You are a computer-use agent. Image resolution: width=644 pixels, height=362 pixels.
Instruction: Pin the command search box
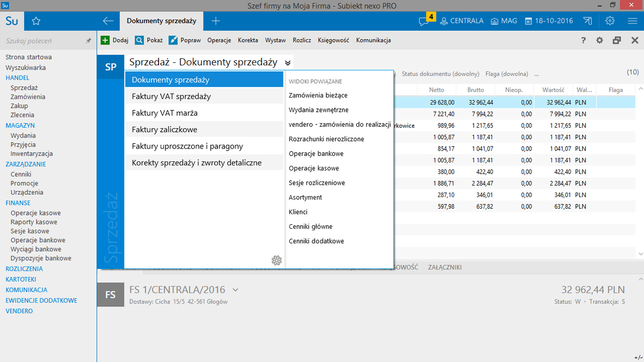click(x=89, y=41)
